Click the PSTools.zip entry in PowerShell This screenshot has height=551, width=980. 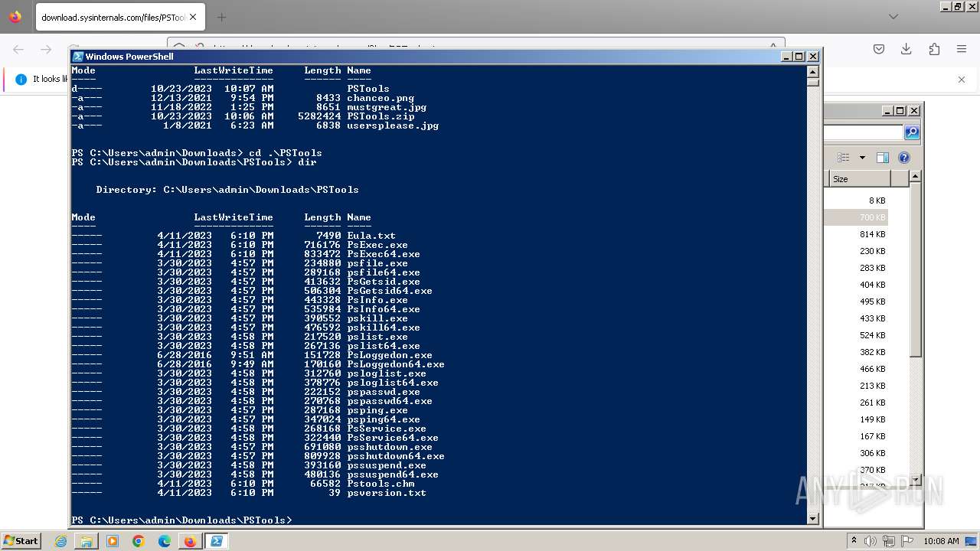point(381,116)
